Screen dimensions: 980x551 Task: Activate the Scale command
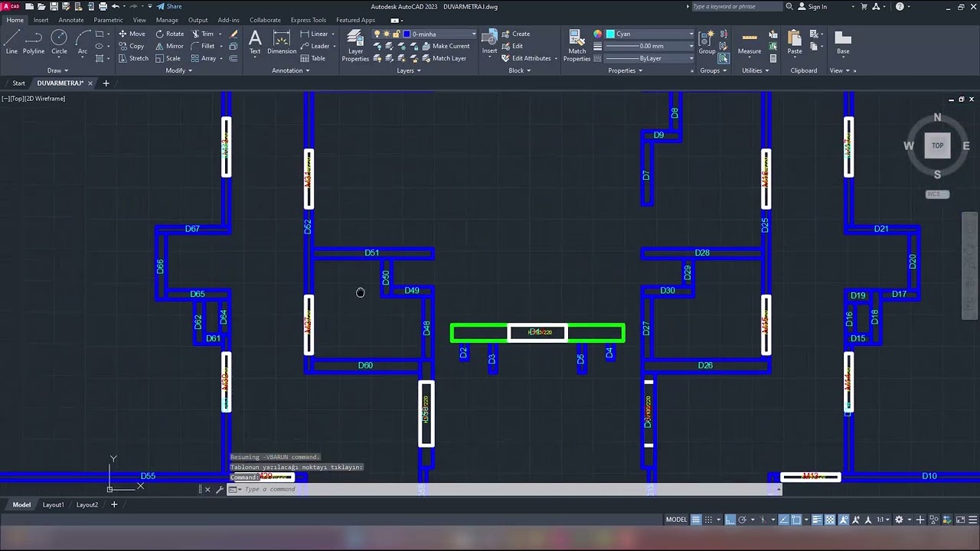coord(168,58)
